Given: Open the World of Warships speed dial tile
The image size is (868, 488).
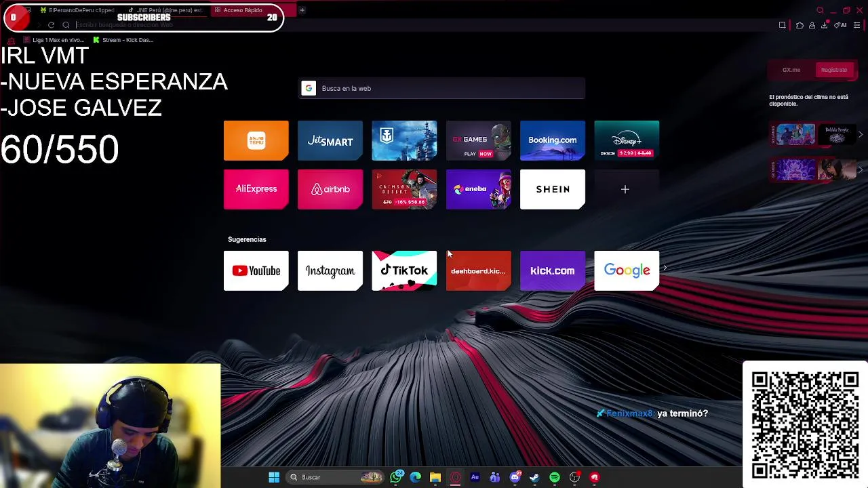Looking at the screenshot, I should click(x=404, y=140).
